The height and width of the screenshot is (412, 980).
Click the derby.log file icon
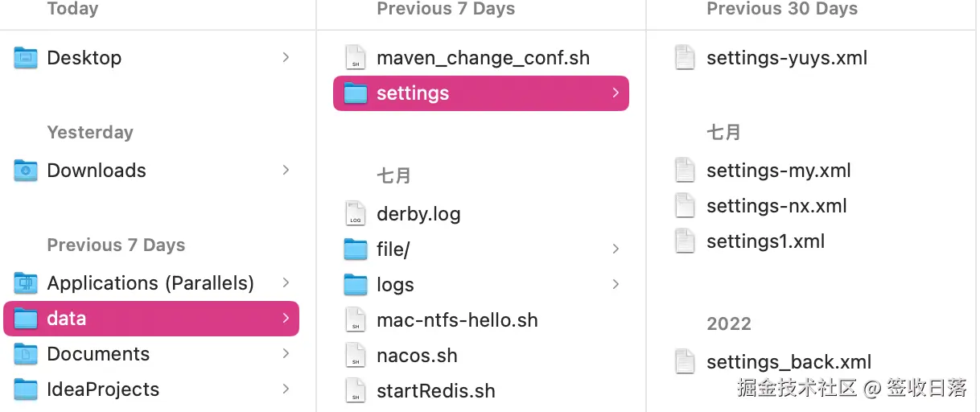pos(355,214)
